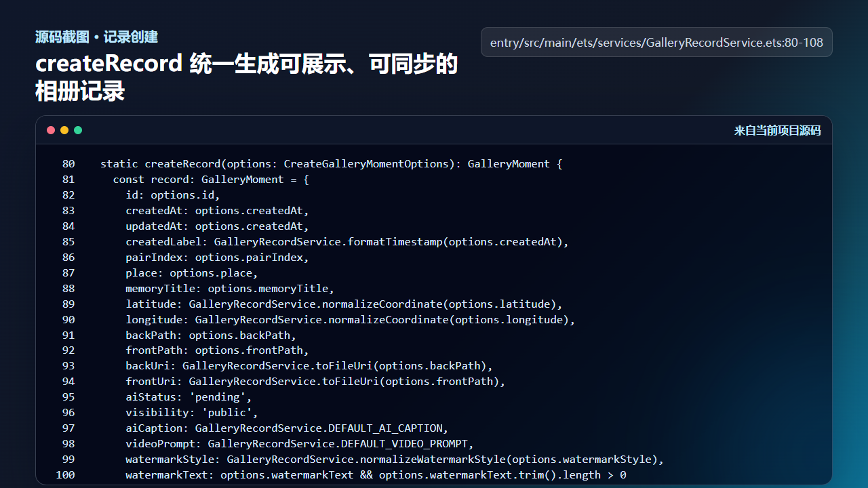
Task: Click the watermarkText trim().length line
Action: tap(376, 476)
